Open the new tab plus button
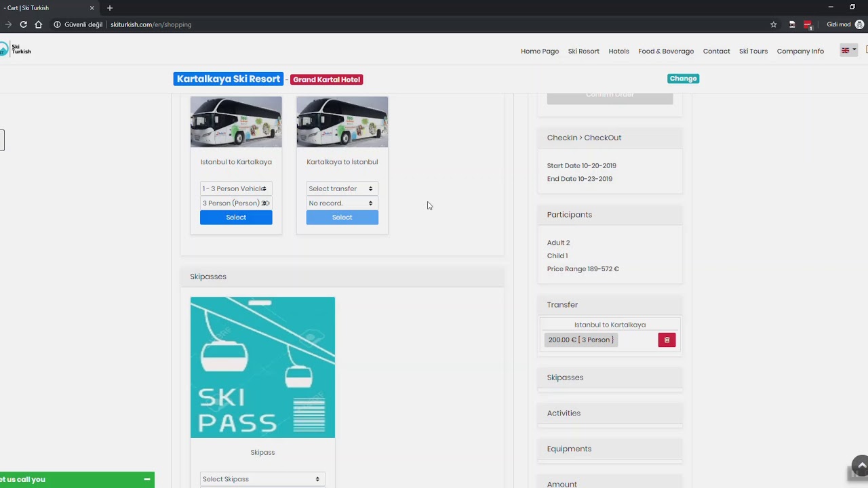 tap(110, 8)
